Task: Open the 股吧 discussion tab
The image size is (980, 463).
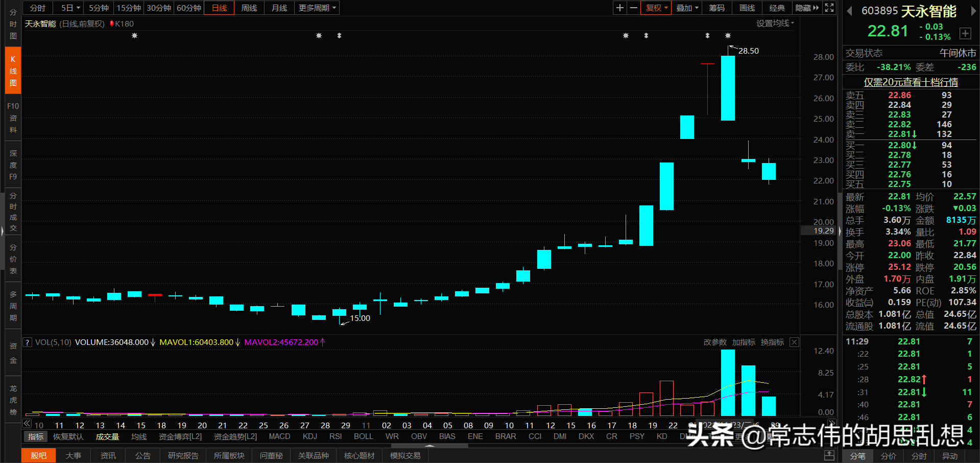Action: click(38, 455)
